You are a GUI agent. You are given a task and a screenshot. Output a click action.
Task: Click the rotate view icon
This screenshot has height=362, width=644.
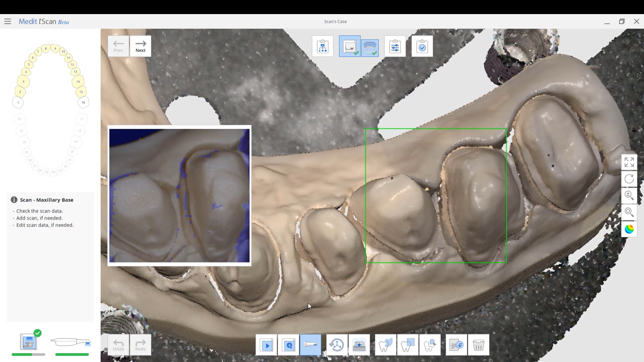[x=629, y=179]
